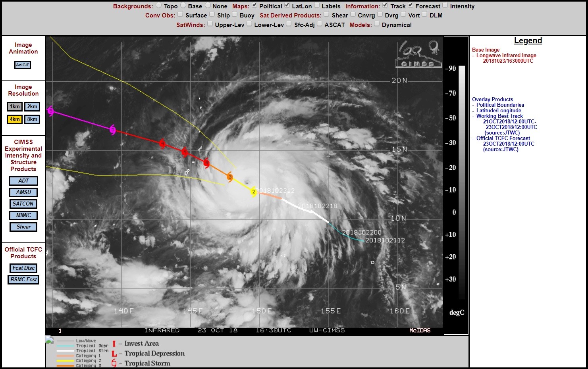Click the "Official TCFC Forecast" legend entry
This screenshot has height=369, width=588.
tap(503, 138)
